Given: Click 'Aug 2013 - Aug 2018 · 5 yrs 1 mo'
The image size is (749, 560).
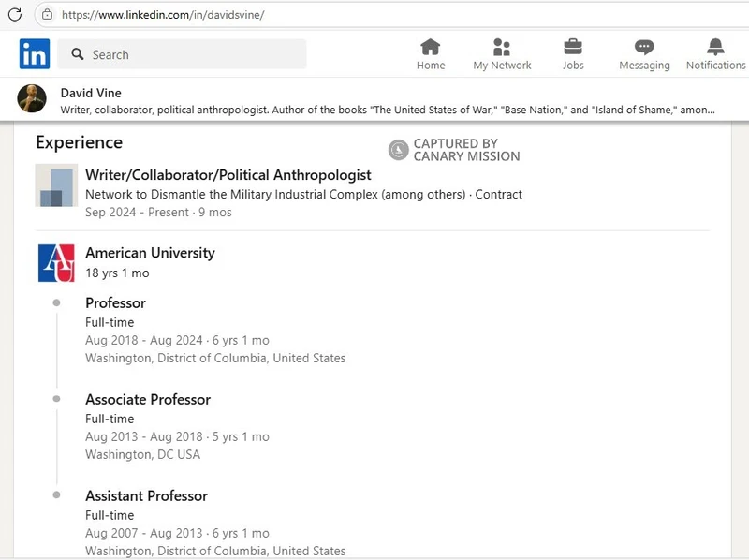Looking at the screenshot, I should click(177, 436).
